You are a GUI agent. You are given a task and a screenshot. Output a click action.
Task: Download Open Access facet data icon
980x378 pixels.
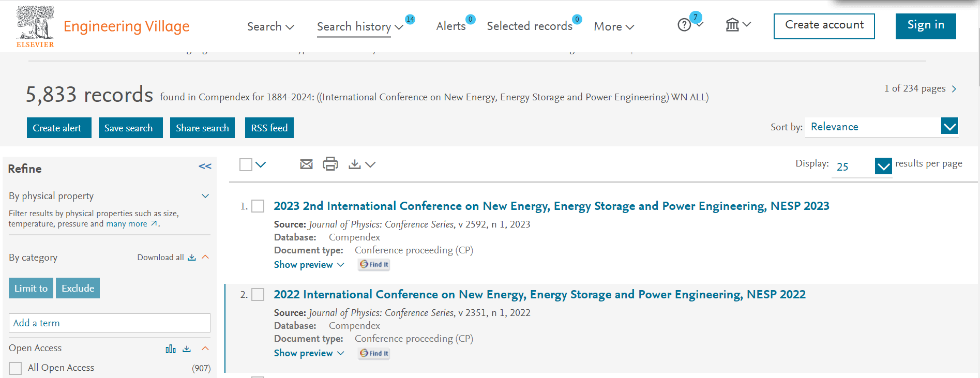pyautogui.click(x=187, y=349)
